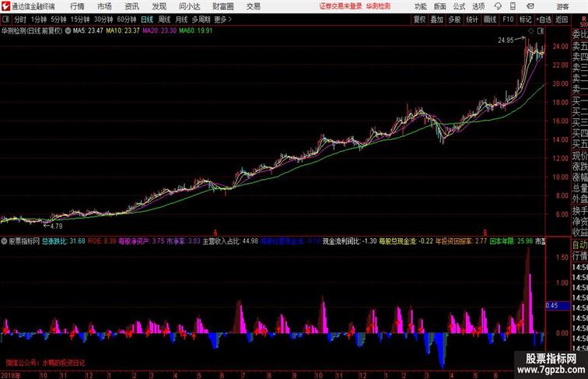Click the 统计 statistics toolbar button
Viewport: 588px width, 379px height.
coord(472,19)
